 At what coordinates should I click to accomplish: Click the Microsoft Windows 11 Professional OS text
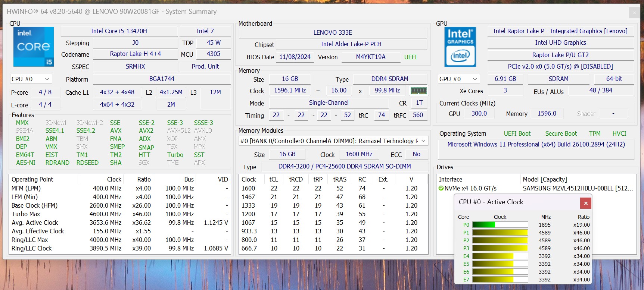536,144
